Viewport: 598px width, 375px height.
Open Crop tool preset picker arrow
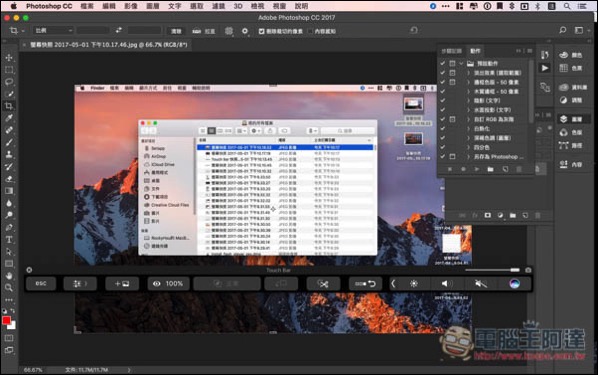click(x=23, y=31)
